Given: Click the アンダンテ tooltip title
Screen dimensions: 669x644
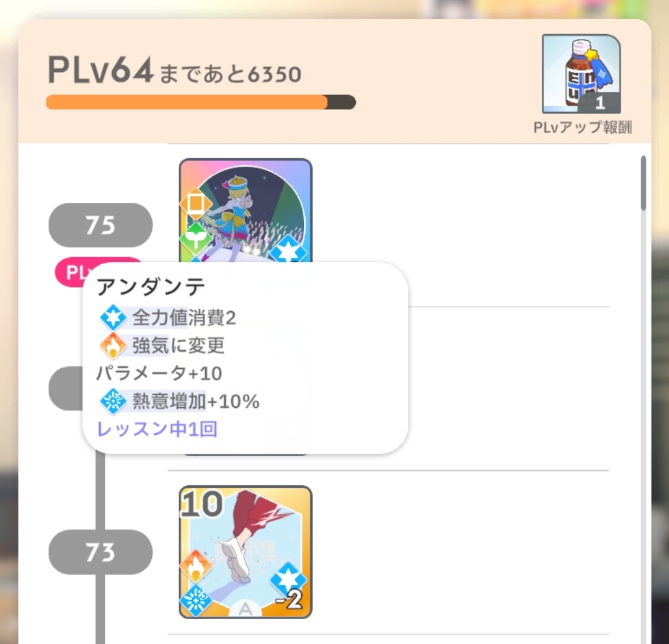Looking at the screenshot, I should [x=151, y=286].
